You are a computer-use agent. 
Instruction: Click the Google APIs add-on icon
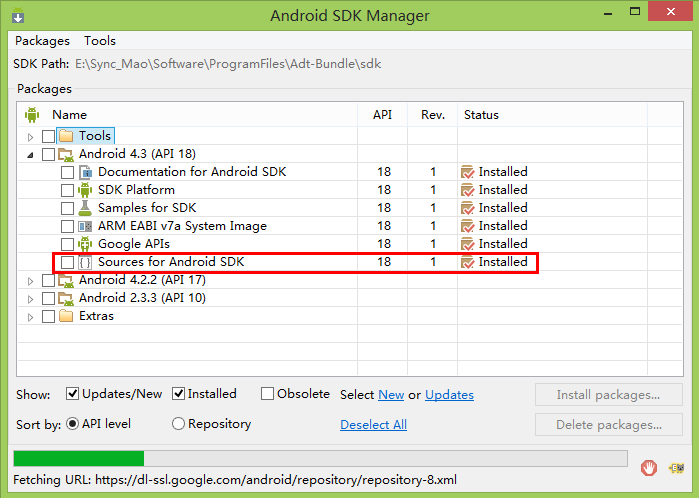pyautogui.click(x=85, y=244)
